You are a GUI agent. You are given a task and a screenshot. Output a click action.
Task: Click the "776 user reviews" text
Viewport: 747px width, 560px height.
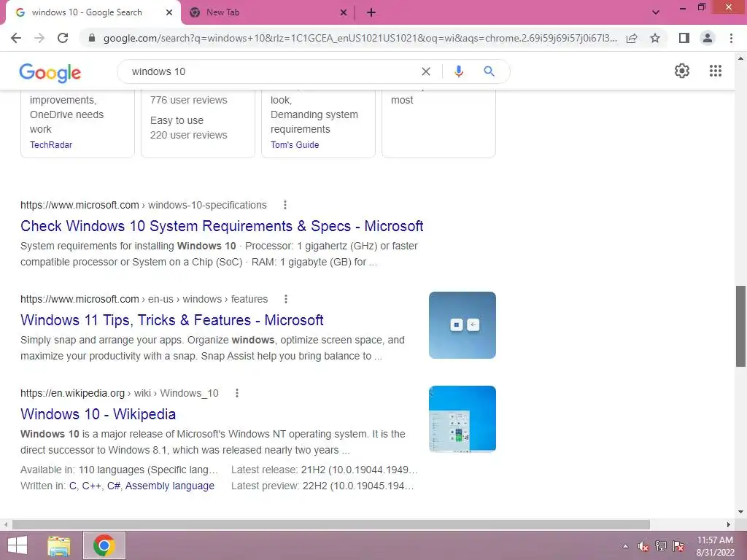tap(189, 100)
